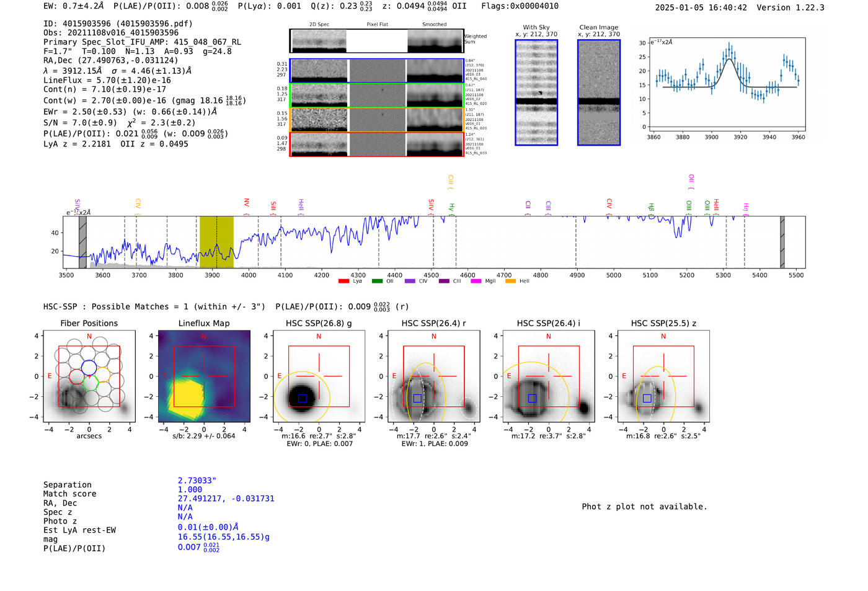
Task: Click the blue circle fiber in Fiber Positions
Action: click(89, 367)
